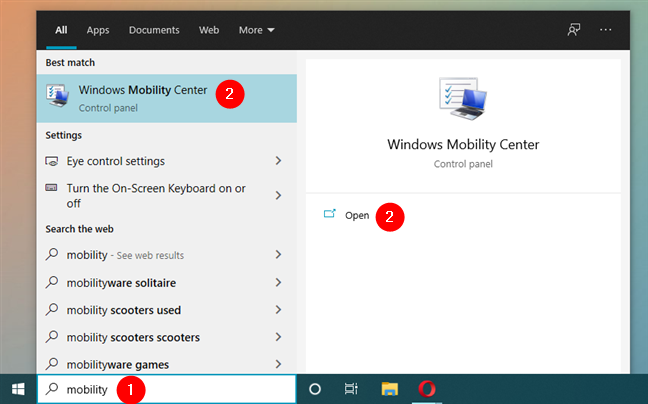The width and height of the screenshot is (648, 404).
Task: Open the three-dot options menu
Action: coord(606,30)
